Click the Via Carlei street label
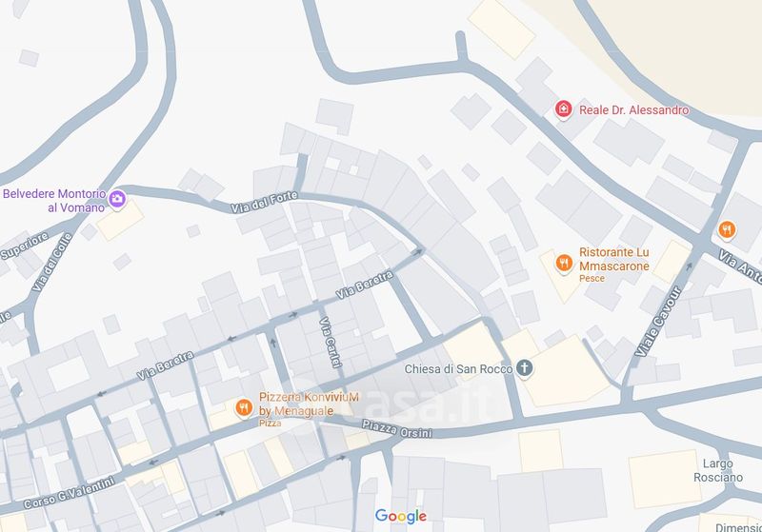The image size is (762, 532). (331, 343)
